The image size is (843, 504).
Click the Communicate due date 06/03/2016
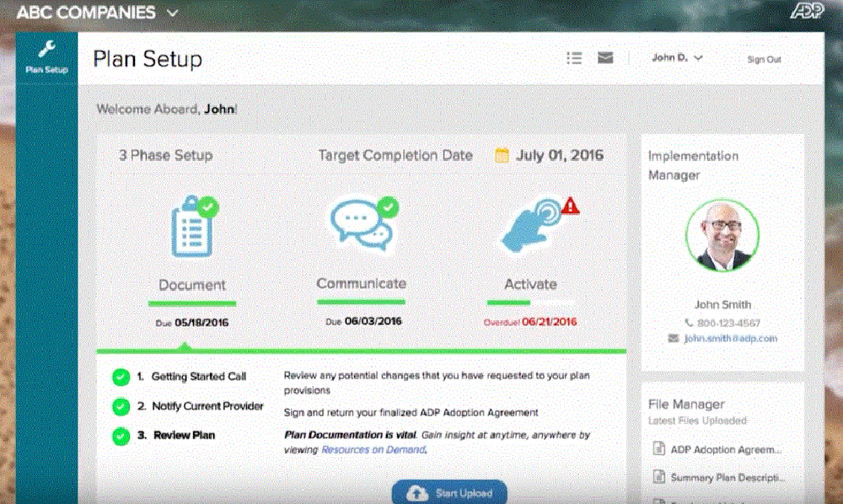(x=373, y=321)
